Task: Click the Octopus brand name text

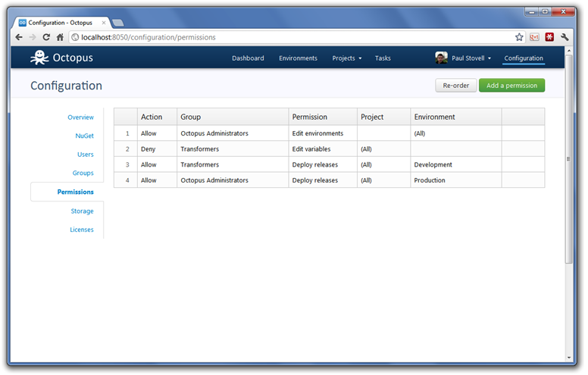Action: pos(73,58)
